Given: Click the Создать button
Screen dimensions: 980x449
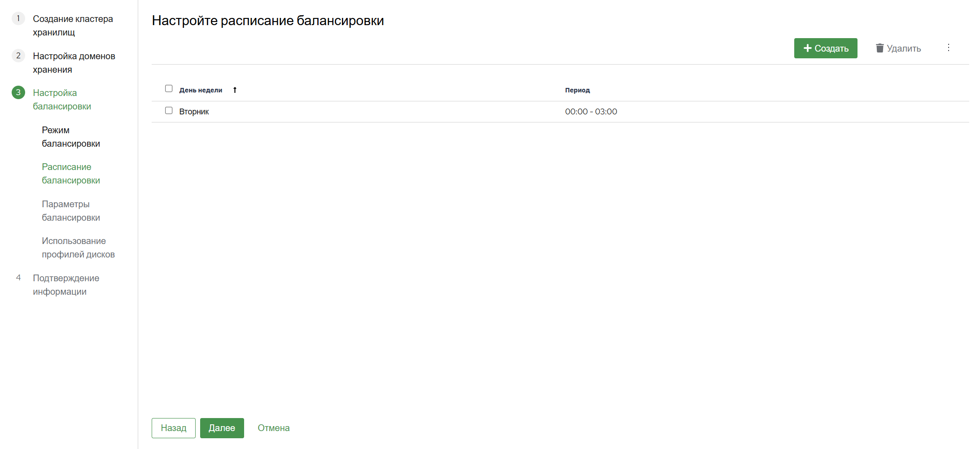Looking at the screenshot, I should (x=825, y=48).
